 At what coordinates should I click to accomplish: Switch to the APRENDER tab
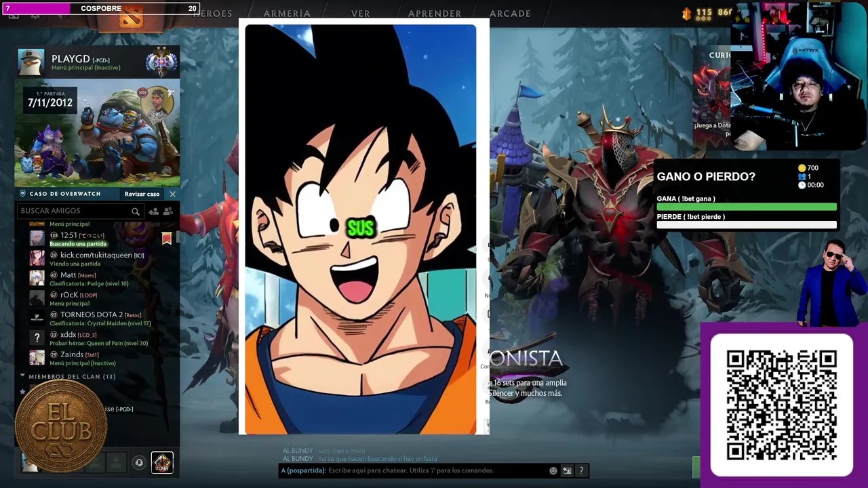(x=435, y=14)
